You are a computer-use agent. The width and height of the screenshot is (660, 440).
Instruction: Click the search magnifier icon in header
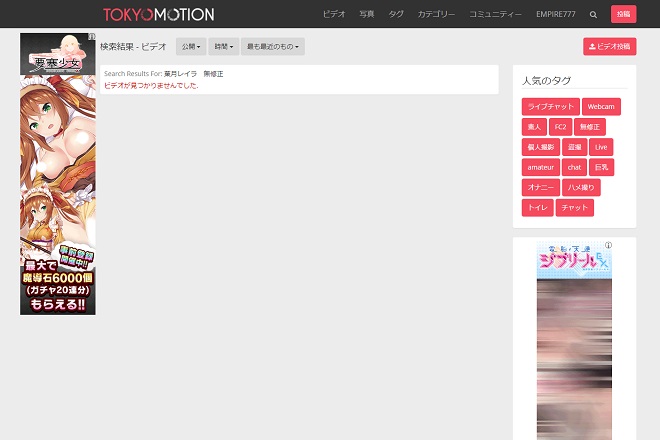coord(593,15)
